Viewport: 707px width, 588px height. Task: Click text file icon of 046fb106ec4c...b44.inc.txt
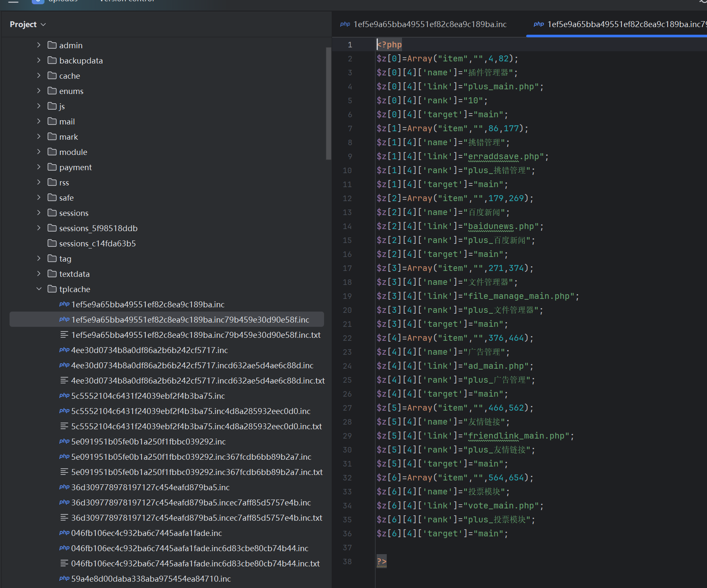tap(64, 563)
